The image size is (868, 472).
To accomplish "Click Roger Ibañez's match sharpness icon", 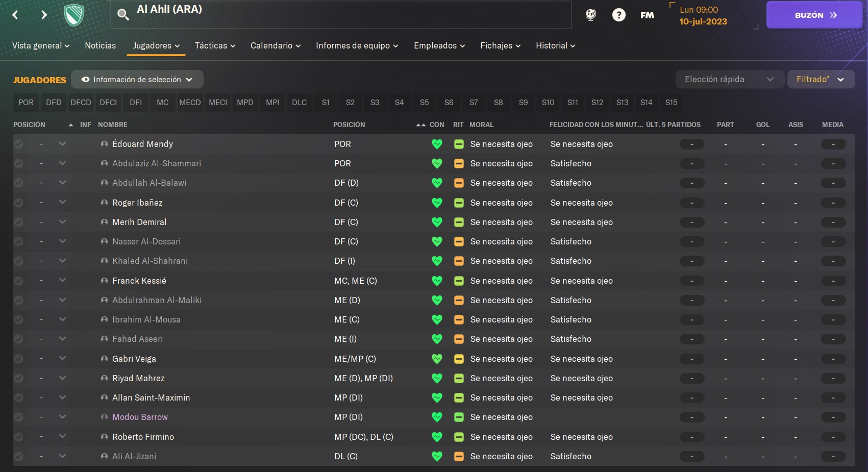I will click(459, 203).
